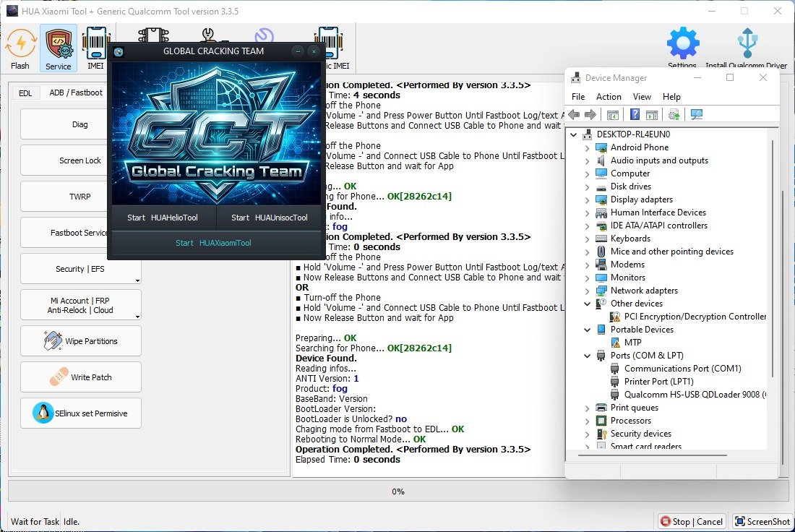
Task: Select the Security devices tree row
Action: point(640,434)
